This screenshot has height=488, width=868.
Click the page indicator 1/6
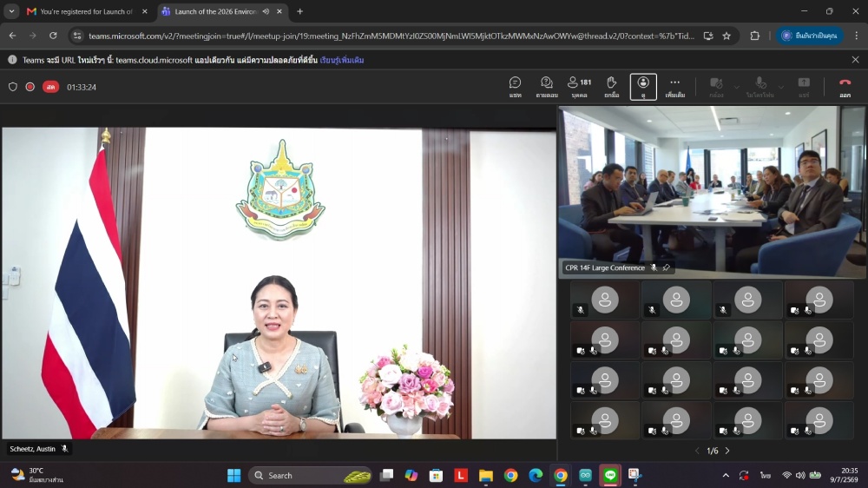pos(713,451)
